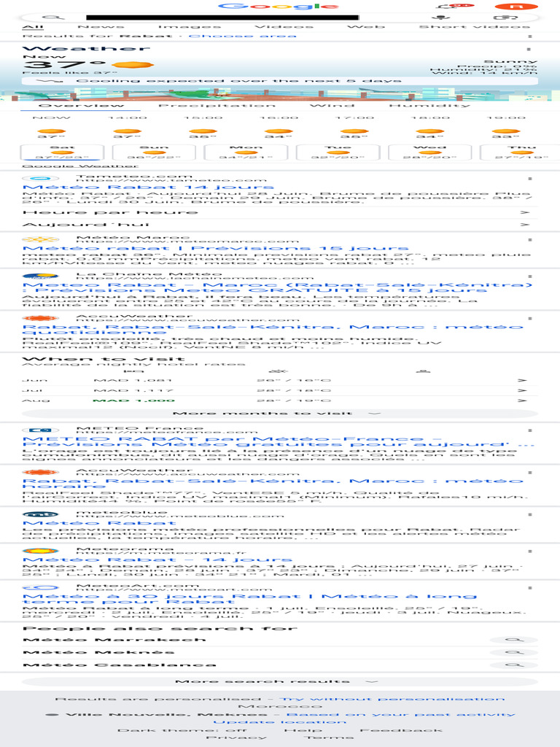Open 'Météo Rabat 14 jours' Tameteo result
This screenshot has height=747, width=560.
[148, 187]
